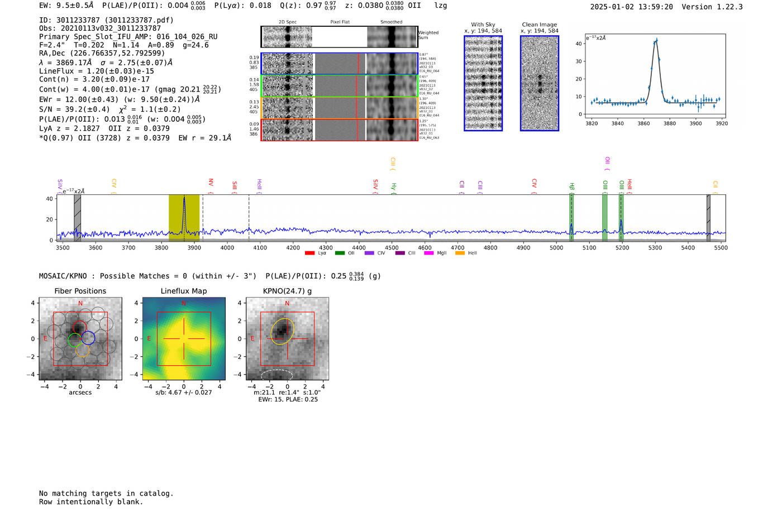Screen dimensions: 782x532
Task: Click the RA,Dec coordinates line
Action: tap(102, 54)
